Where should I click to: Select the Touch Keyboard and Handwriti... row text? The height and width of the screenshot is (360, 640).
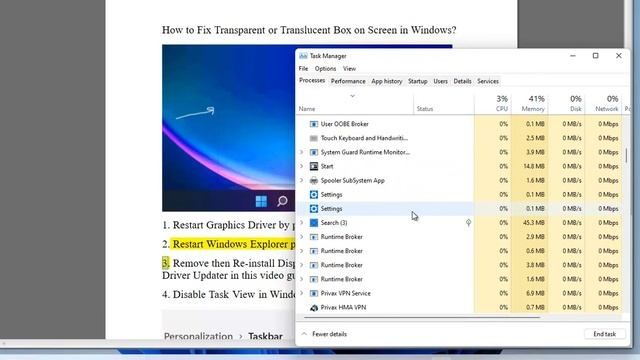pyautogui.click(x=364, y=138)
